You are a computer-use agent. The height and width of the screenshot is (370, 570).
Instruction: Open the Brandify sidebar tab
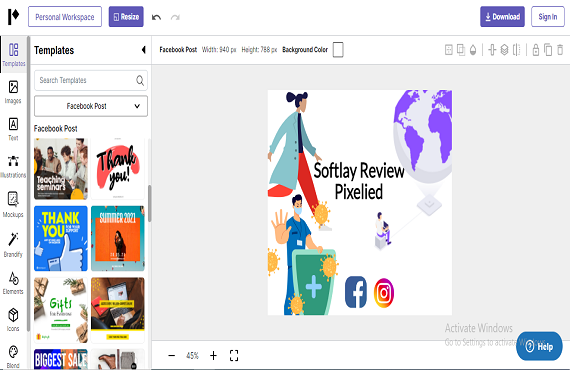(13, 244)
